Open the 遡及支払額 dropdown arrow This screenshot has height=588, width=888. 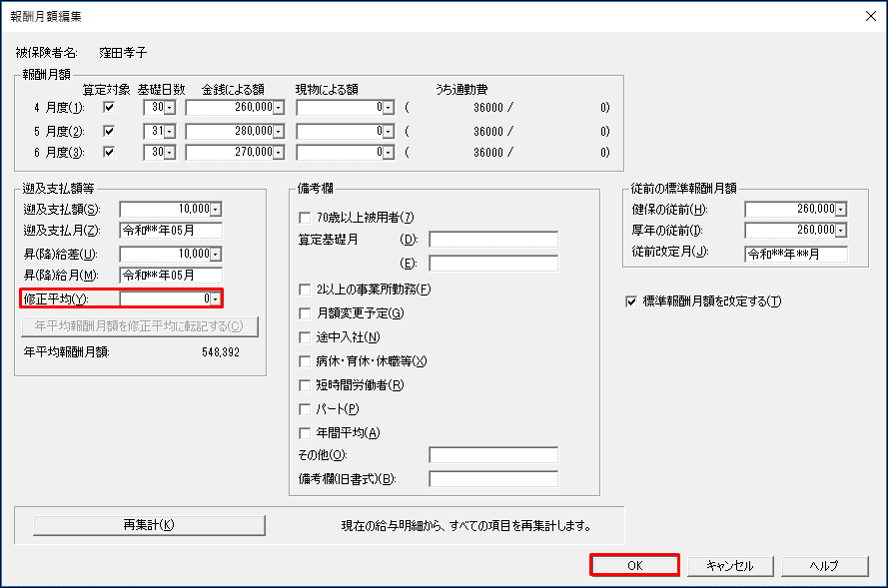(x=216, y=209)
